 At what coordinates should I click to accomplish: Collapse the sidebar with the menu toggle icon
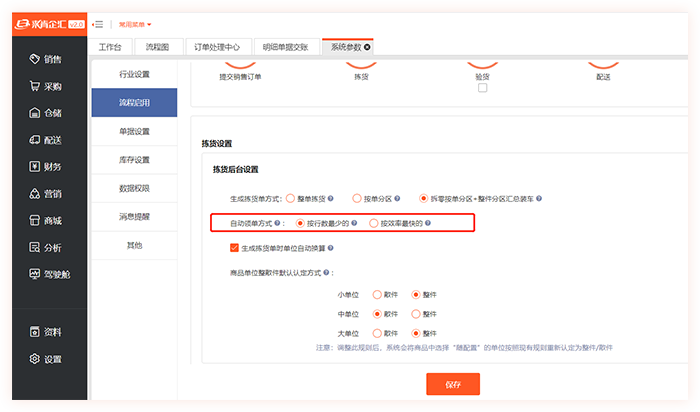(98, 25)
